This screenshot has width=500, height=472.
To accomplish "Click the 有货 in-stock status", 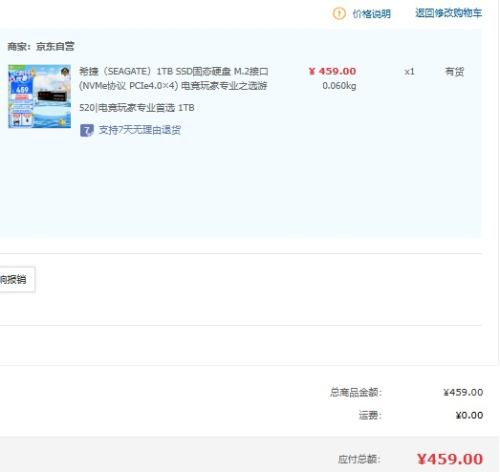I will (x=455, y=72).
